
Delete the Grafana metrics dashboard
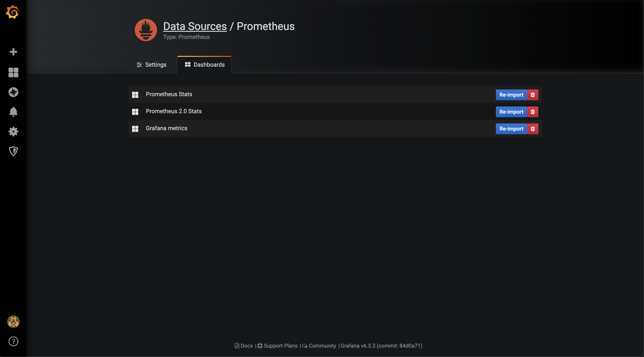533,129
